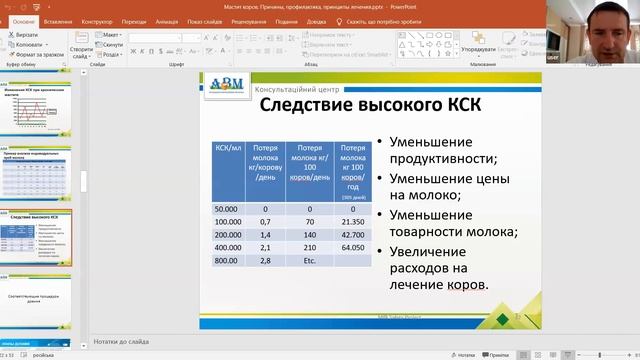Click російська language indicator in status bar
The image size is (640, 360).
(43, 356)
